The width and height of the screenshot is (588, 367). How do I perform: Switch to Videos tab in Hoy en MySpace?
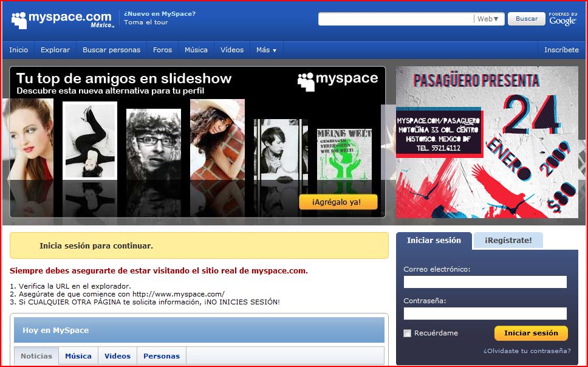[x=117, y=356]
